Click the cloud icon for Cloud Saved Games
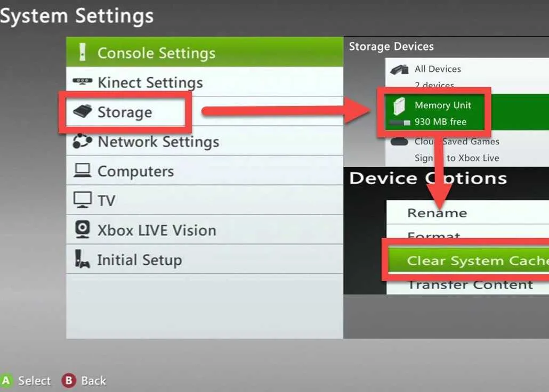Screen dimensions: 549x392 [399, 141]
